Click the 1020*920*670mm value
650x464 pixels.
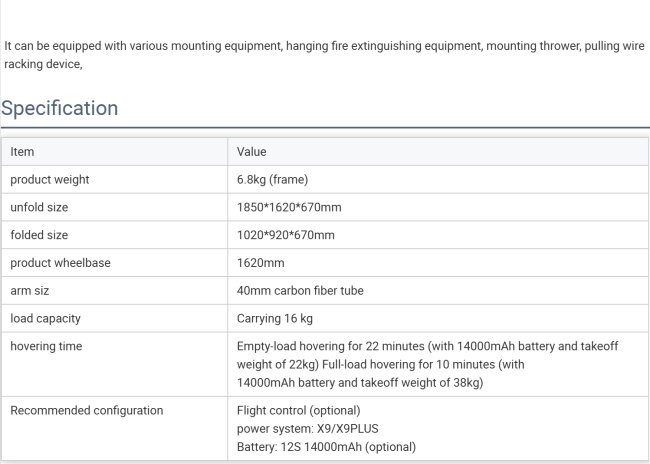[x=286, y=235]
